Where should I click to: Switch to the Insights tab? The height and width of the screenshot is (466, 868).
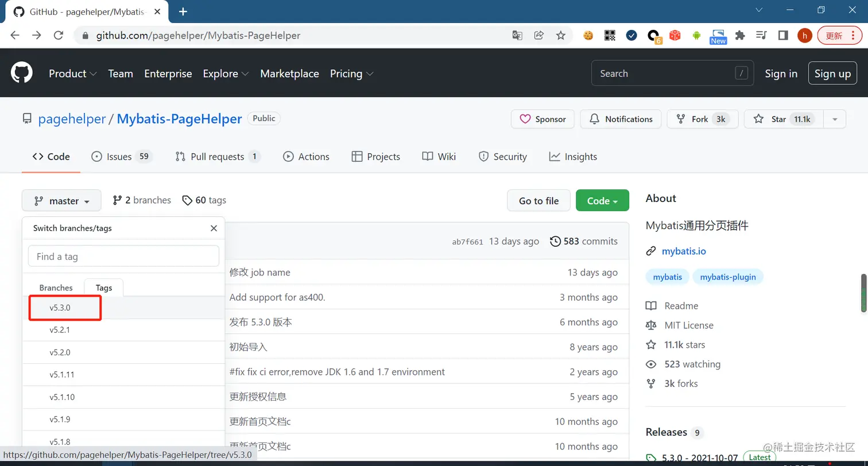[x=573, y=157]
